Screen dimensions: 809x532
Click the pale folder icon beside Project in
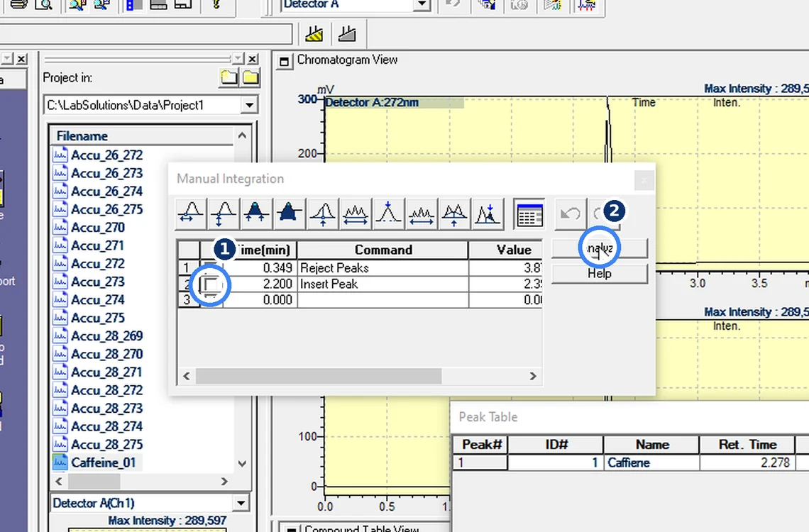[x=229, y=78]
